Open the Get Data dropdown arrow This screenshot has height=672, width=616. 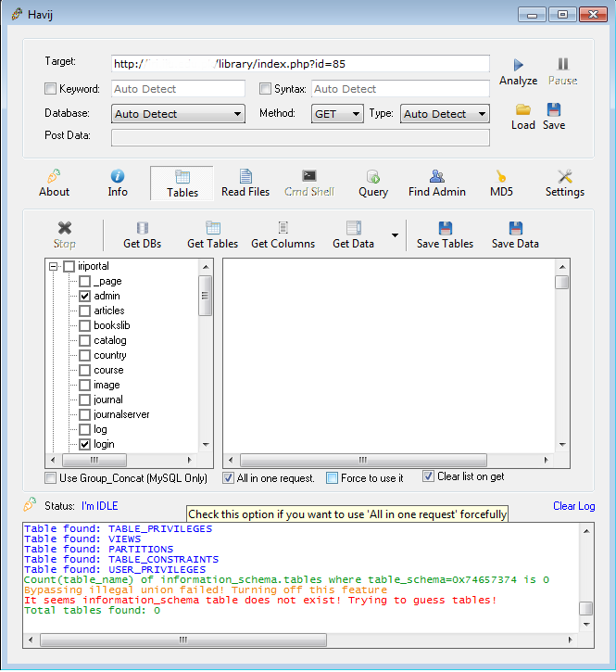click(395, 235)
